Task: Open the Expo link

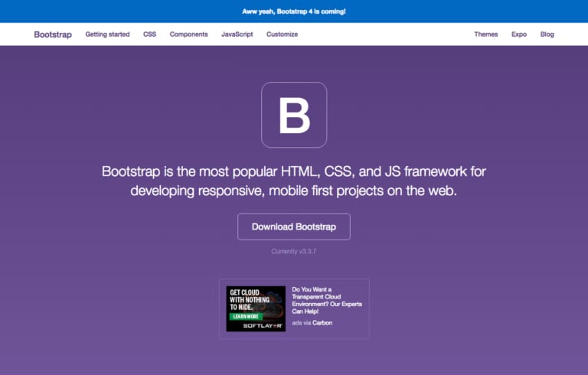Action: pos(519,34)
